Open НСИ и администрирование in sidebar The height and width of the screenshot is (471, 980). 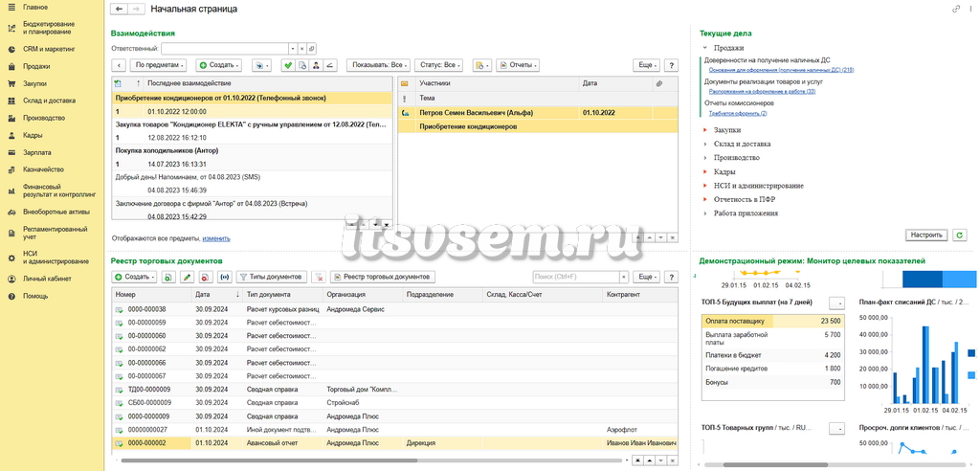point(56,258)
